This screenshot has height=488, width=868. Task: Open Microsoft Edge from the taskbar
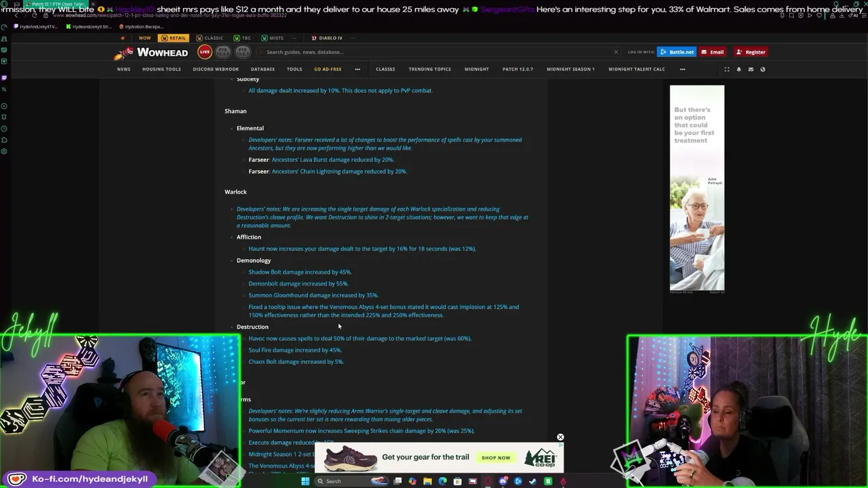pos(442,481)
